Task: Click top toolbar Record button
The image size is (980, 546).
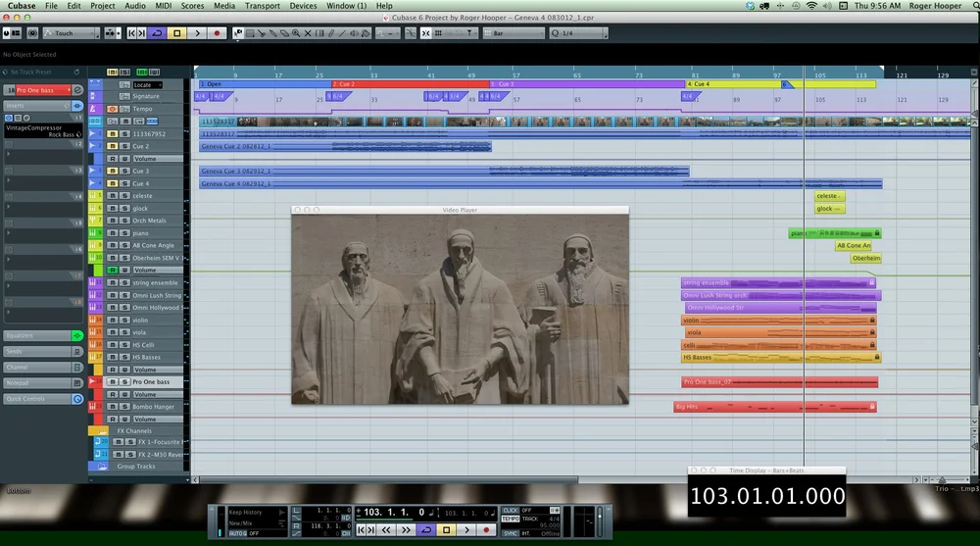Action: (x=217, y=33)
